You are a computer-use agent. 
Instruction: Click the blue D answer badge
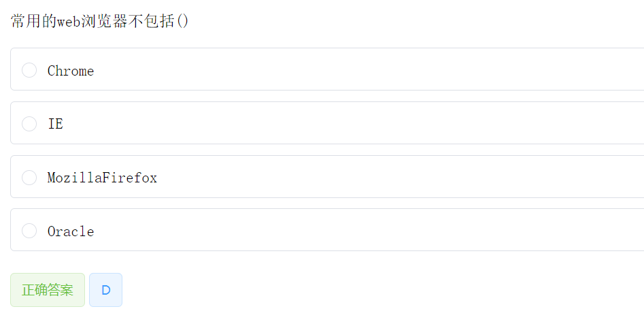tap(105, 290)
